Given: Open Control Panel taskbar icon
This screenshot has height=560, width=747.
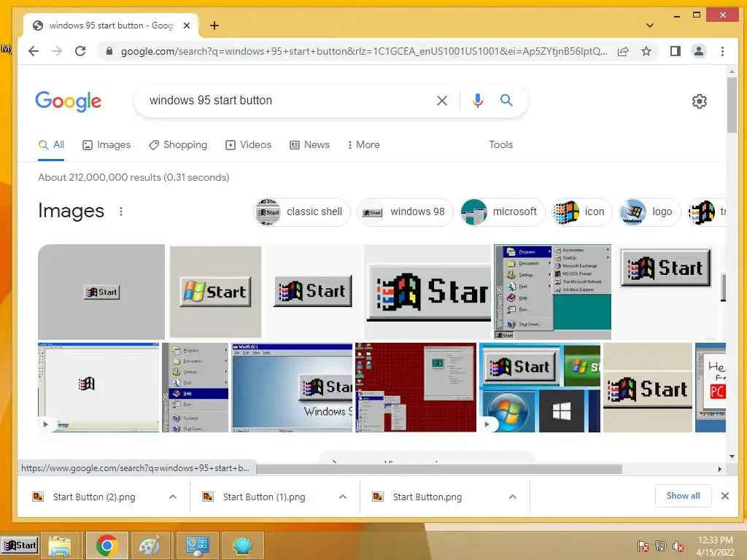Looking at the screenshot, I should (197, 545).
